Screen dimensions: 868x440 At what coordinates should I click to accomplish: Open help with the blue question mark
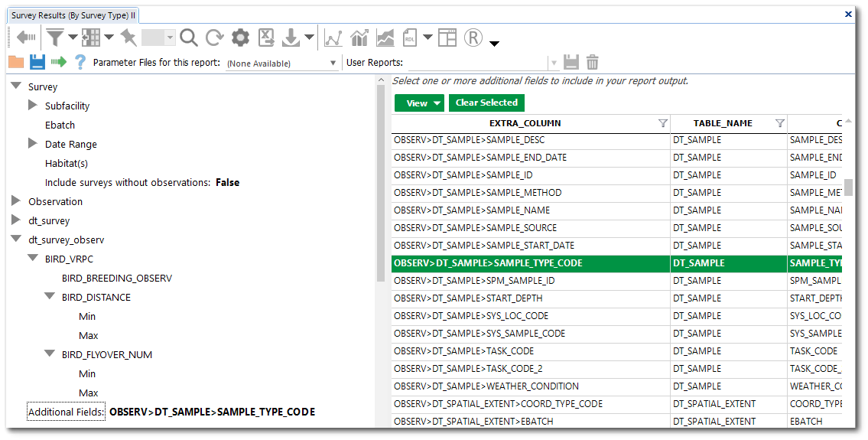click(x=80, y=62)
